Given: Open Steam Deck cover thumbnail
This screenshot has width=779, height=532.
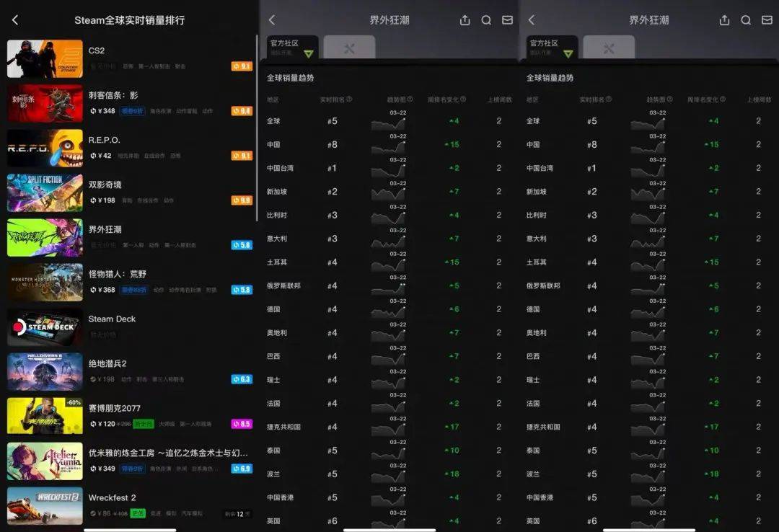Looking at the screenshot, I should [x=45, y=327].
